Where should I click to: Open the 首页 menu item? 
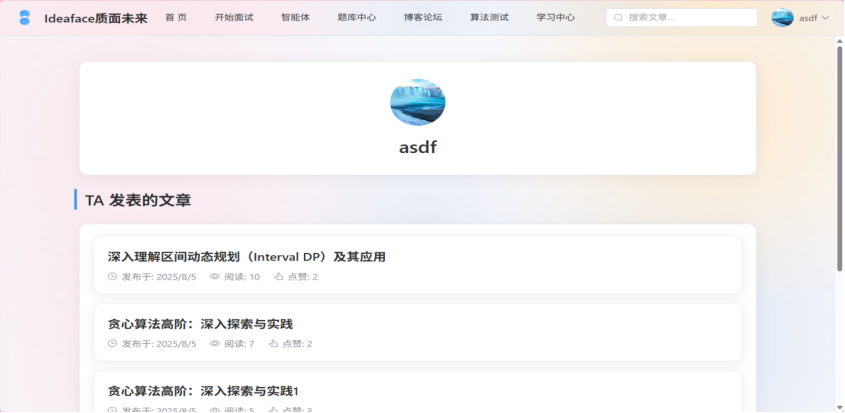[176, 17]
